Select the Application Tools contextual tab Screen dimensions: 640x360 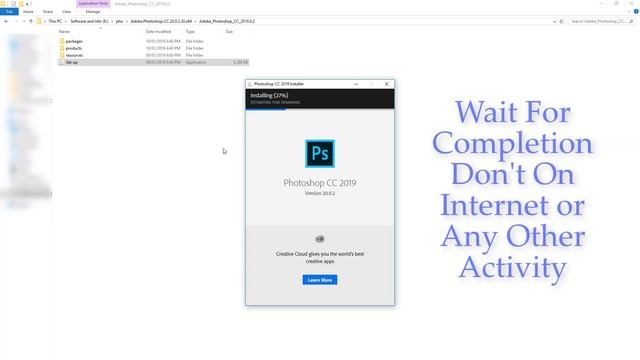tap(93, 4)
